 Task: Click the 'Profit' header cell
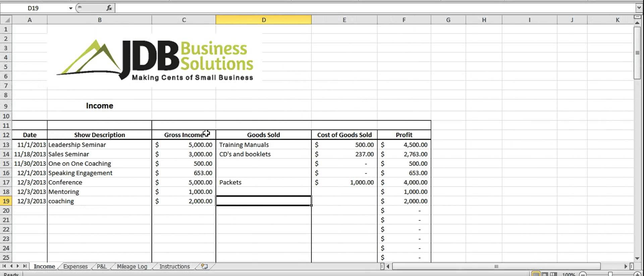[404, 135]
